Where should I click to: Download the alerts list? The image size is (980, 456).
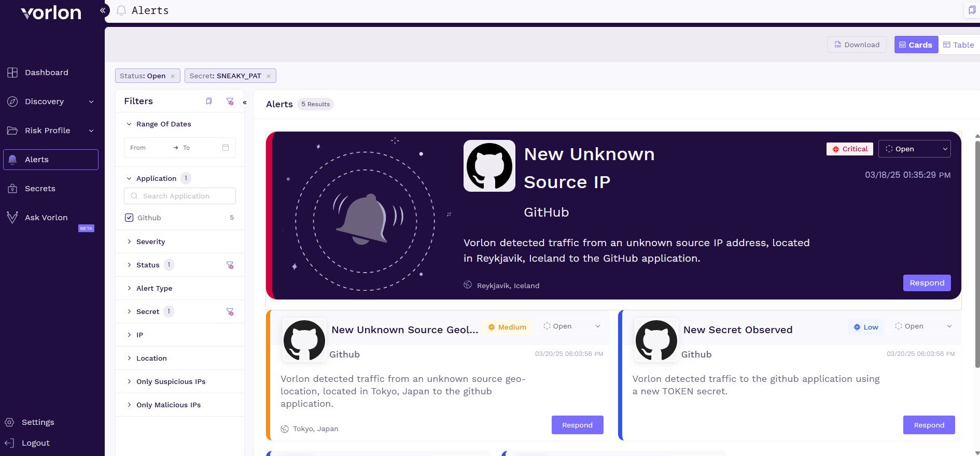(x=857, y=45)
